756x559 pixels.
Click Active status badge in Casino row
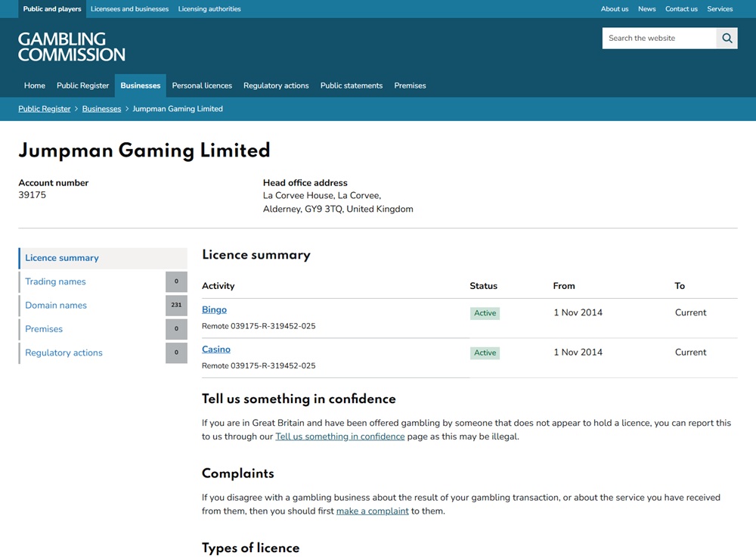pos(485,352)
